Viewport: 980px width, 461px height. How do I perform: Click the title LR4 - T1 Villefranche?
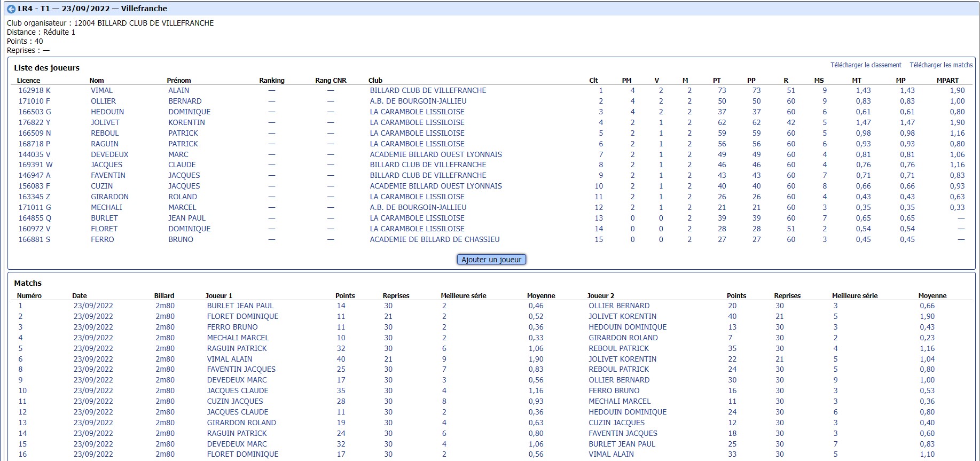(92, 9)
